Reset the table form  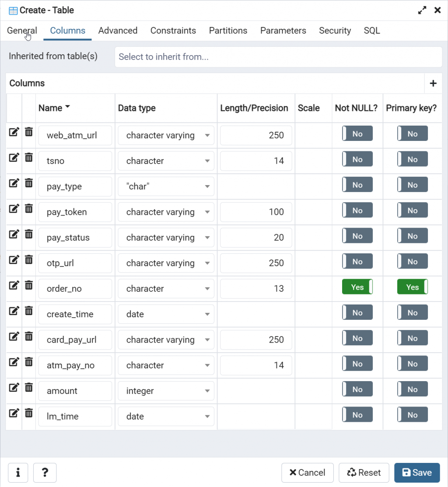pos(364,473)
